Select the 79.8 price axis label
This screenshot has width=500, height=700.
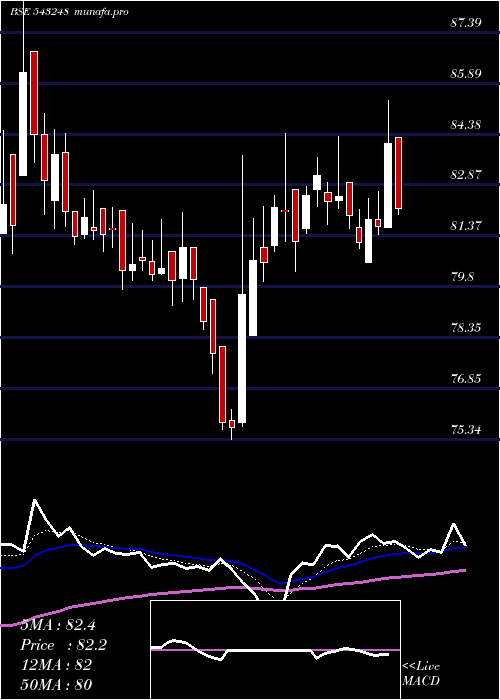462,277
